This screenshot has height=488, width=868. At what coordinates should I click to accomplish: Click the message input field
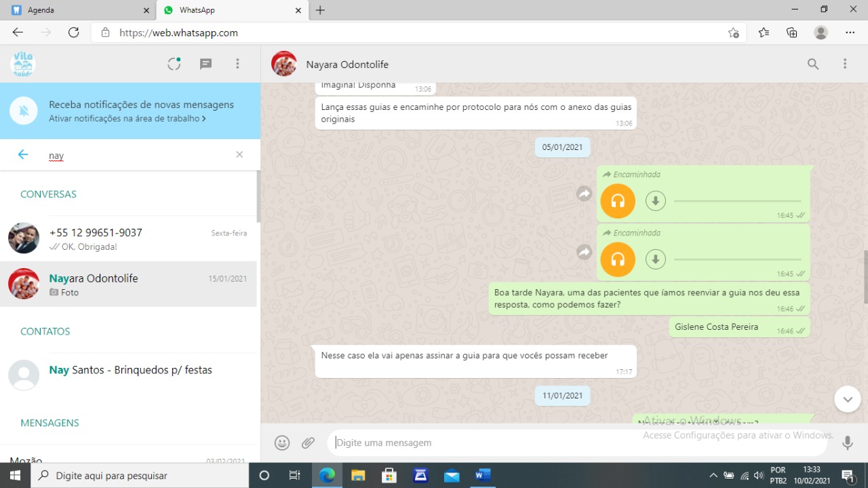576,443
